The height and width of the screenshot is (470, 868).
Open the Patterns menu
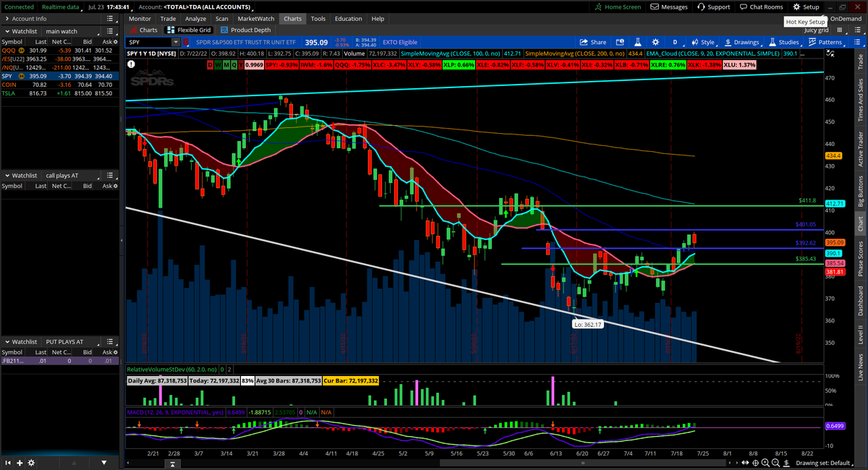(825, 42)
